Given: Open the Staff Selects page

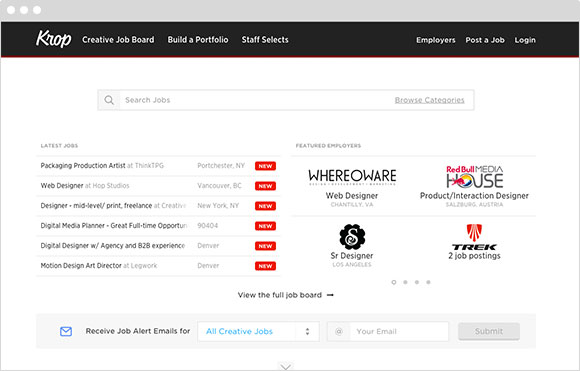Looking at the screenshot, I should [265, 40].
